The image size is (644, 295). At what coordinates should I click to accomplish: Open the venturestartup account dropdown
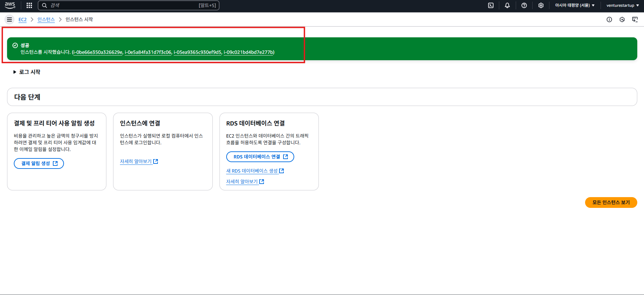622,5
